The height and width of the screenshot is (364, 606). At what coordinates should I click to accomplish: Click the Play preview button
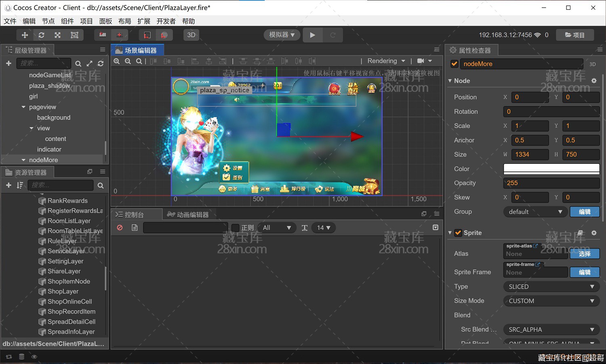click(x=313, y=35)
